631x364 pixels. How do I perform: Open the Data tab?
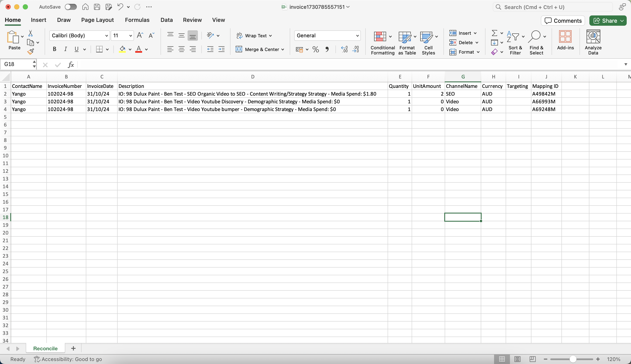pyautogui.click(x=167, y=20)
